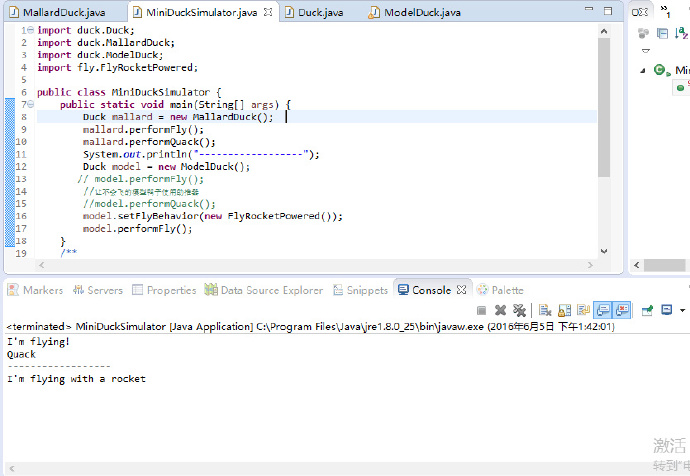Click Outline horizontal scrollbar left arrow
This screenshot has height=476, width=690.
(x=636, y=265)
